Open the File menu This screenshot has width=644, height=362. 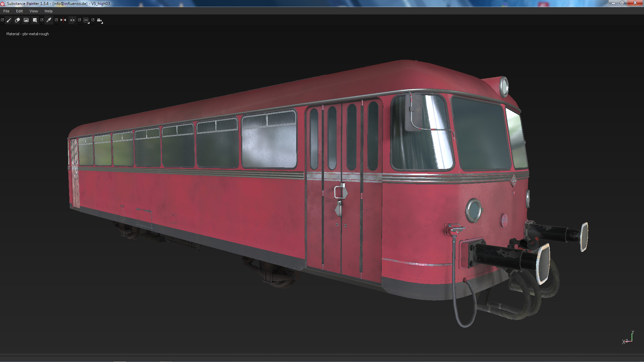coord(6,11)
